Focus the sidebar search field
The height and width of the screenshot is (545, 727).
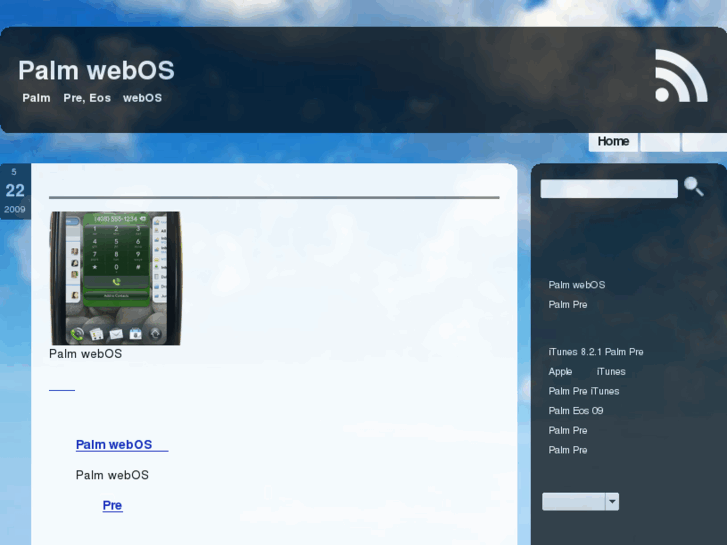609,189
